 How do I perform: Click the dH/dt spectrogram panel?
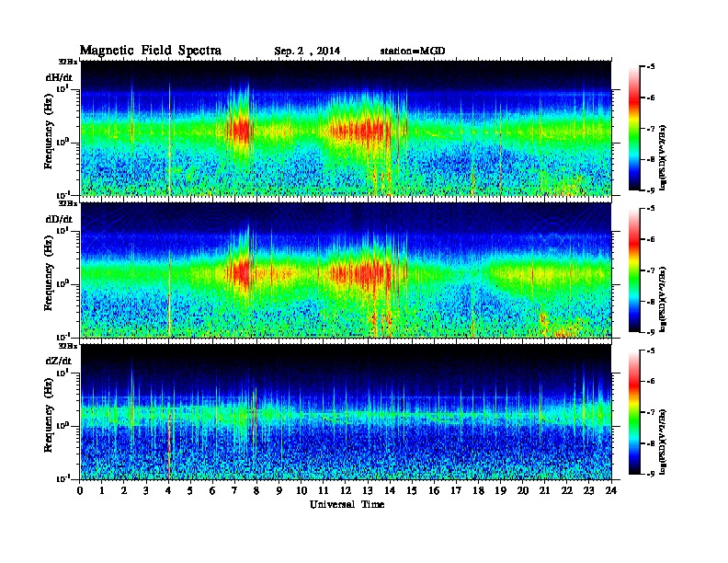(x=346, y=128)
